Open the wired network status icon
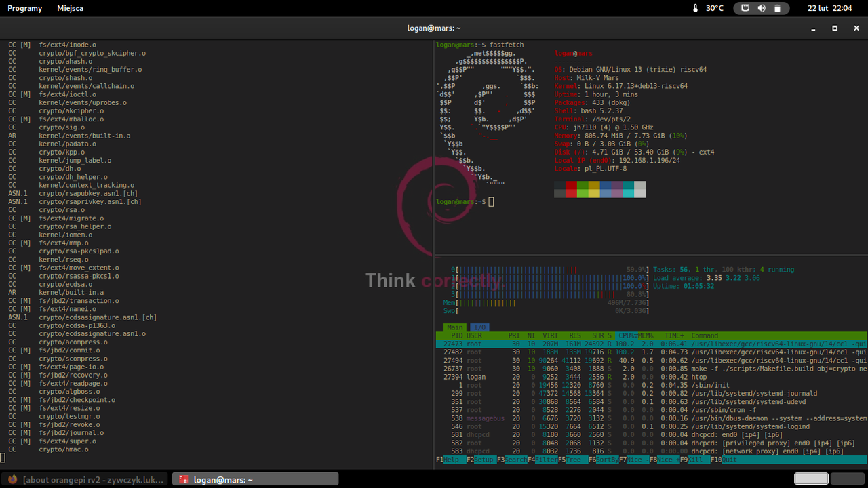 746,8
